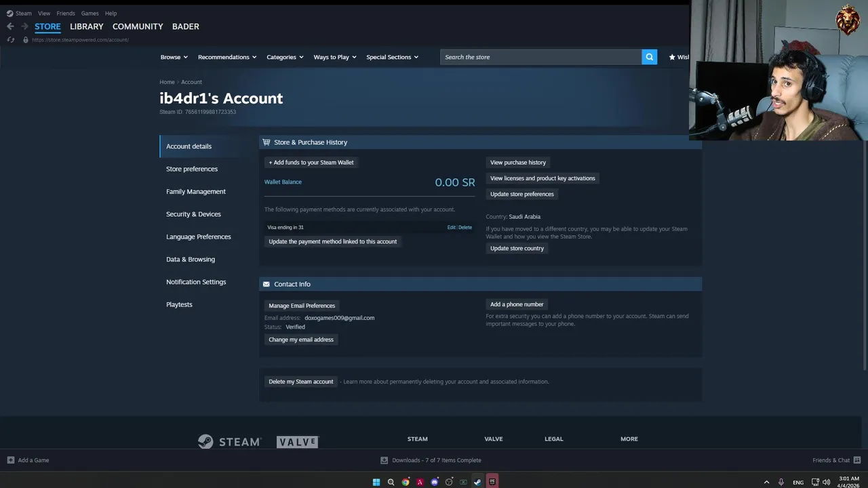Open the Windows Start menu

pos(376,482)
